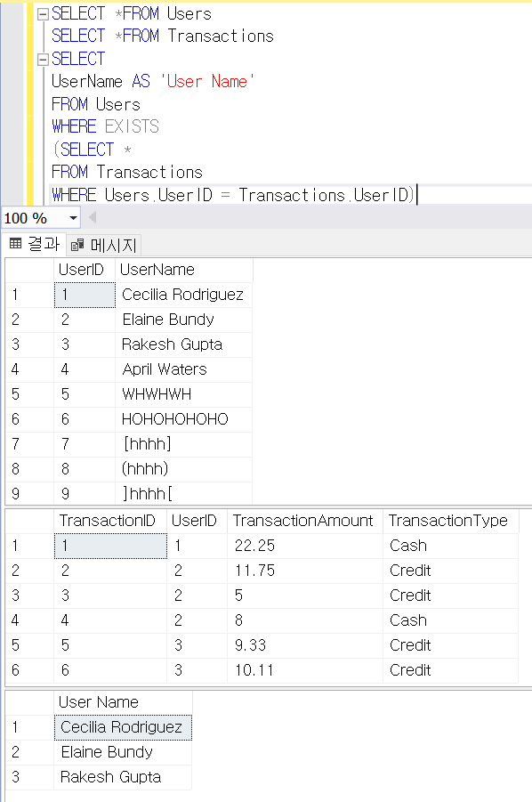Select Cash type cell for amount 22.25
This screenshot has width=532, height=802.
451,546
